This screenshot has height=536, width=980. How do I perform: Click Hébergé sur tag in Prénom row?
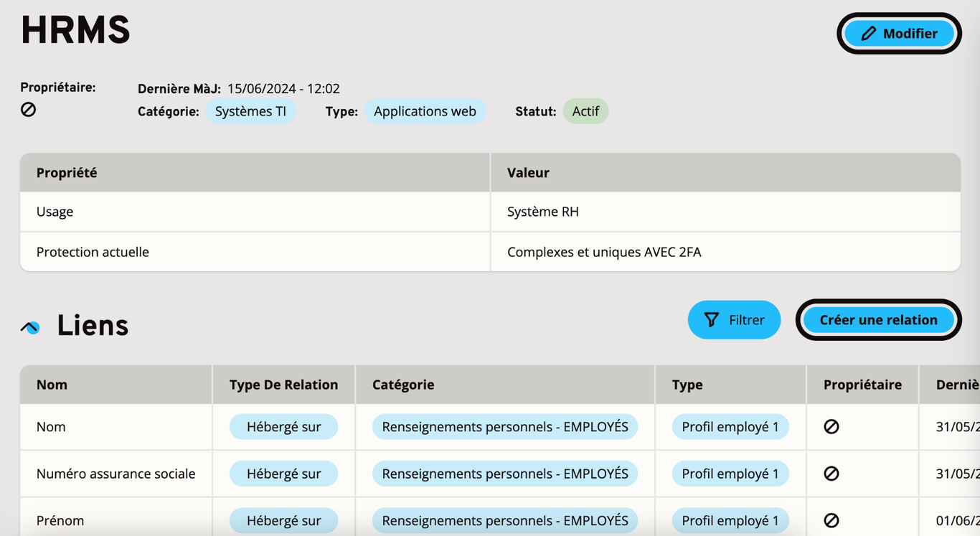tap(283, 520)
